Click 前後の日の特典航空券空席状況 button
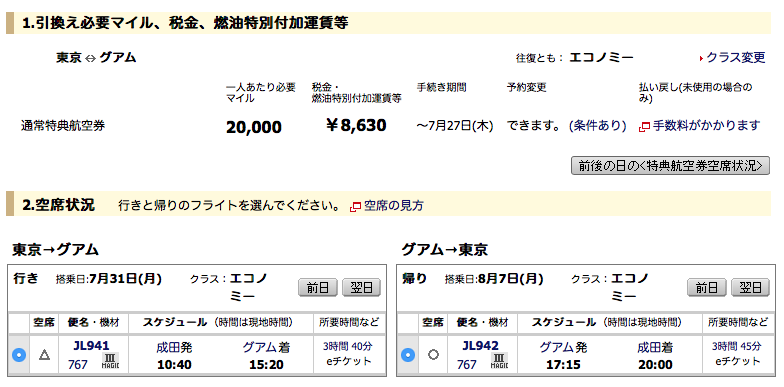784x387 pixels. coord(670,166)
